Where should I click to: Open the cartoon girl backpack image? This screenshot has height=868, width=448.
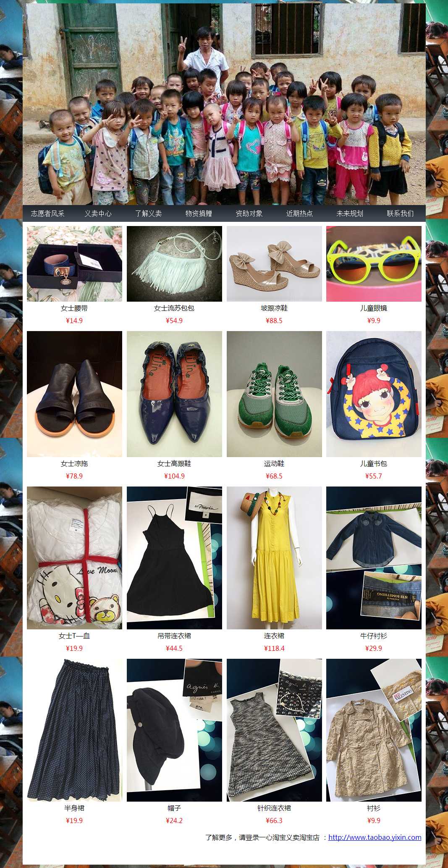374,394
